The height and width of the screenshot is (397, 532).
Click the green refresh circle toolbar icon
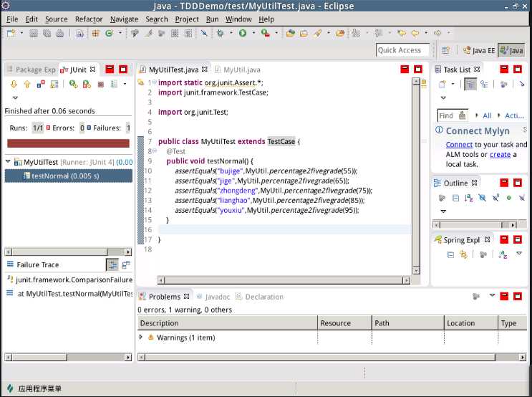[109, 33]
